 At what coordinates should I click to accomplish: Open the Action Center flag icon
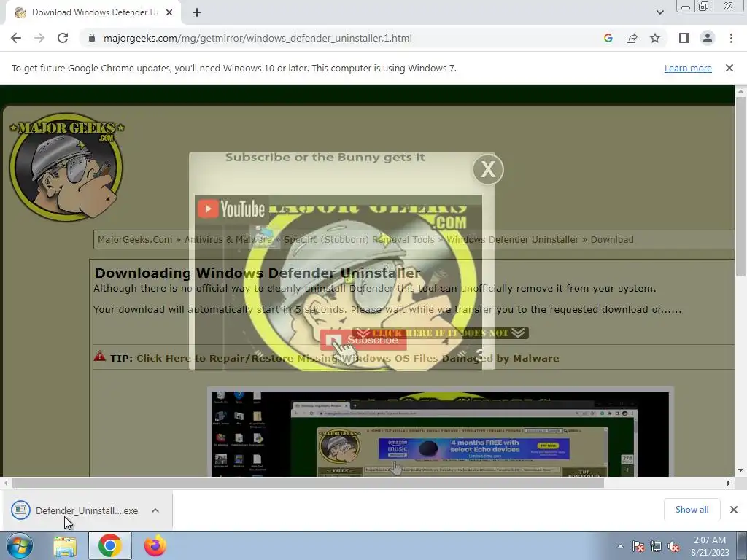tap(638, 546)
